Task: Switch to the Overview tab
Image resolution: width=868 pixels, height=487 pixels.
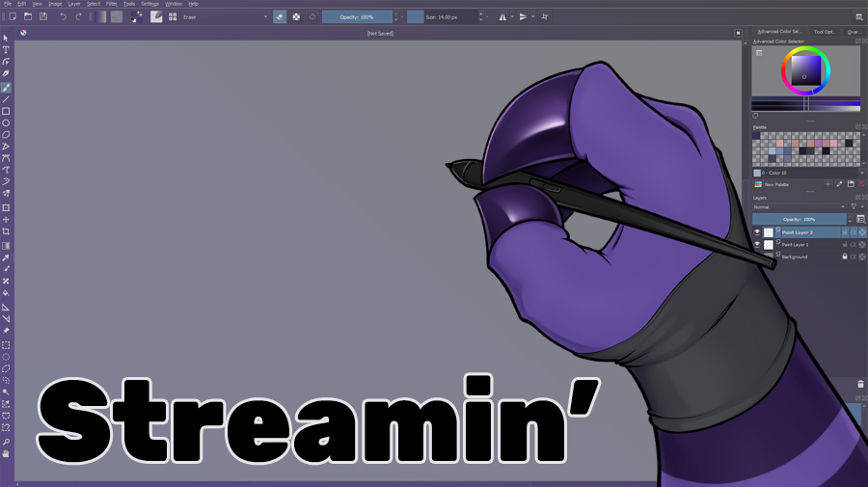Action: coord(854,32)
